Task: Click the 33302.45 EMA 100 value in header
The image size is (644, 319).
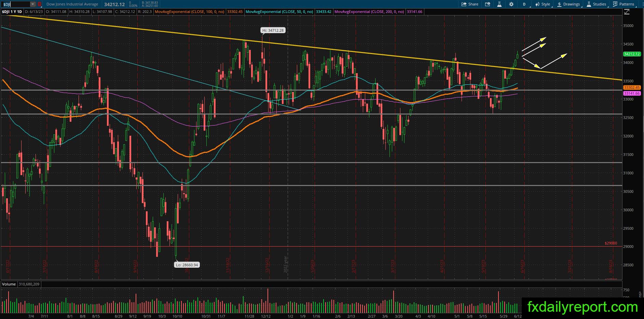Action: point(235,12)
